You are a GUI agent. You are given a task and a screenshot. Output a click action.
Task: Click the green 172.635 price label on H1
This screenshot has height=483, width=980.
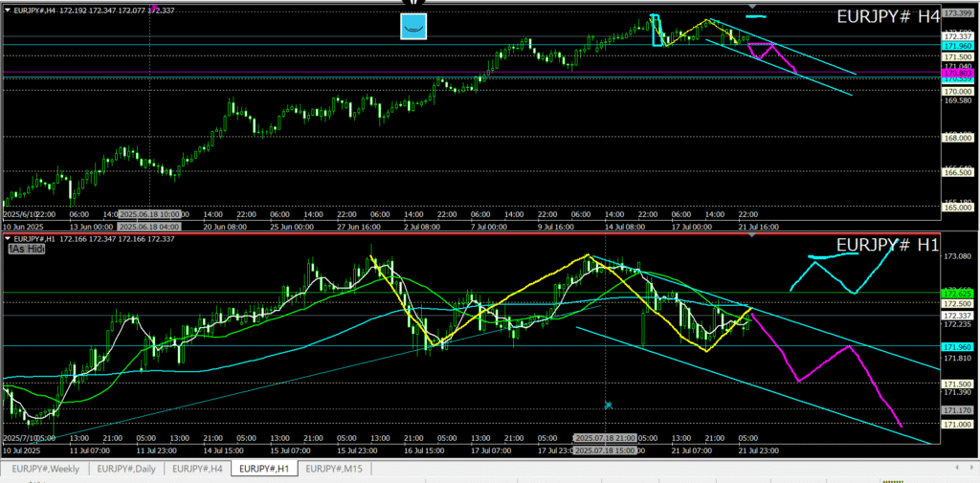[x=957, y=293]
